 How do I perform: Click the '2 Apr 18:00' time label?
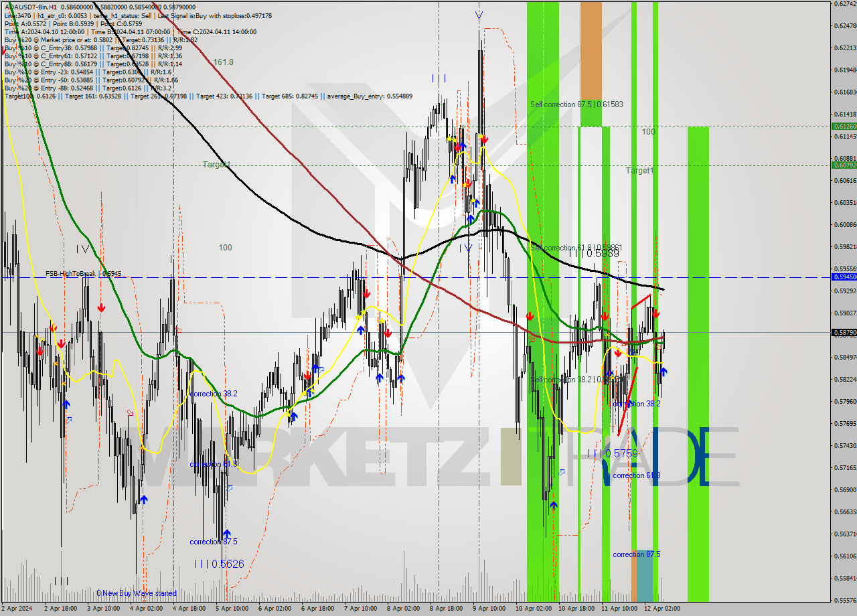(x=60, y=609)
